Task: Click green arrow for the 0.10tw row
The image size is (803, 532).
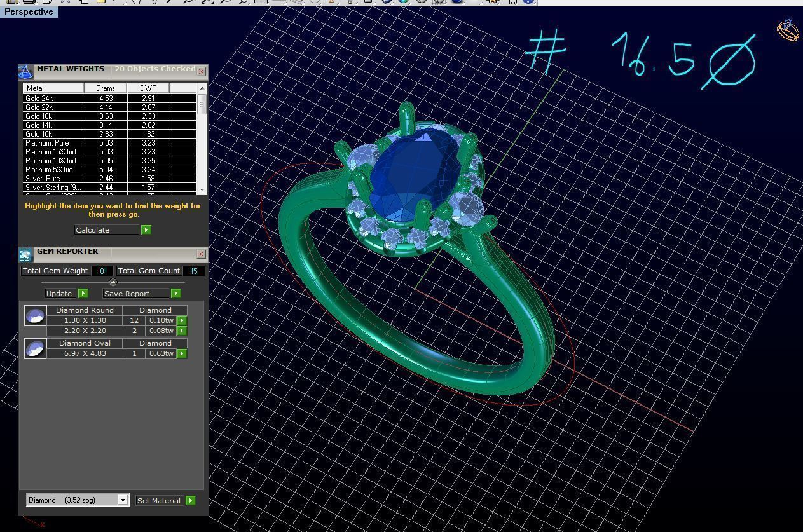Action: pos(182,320)
